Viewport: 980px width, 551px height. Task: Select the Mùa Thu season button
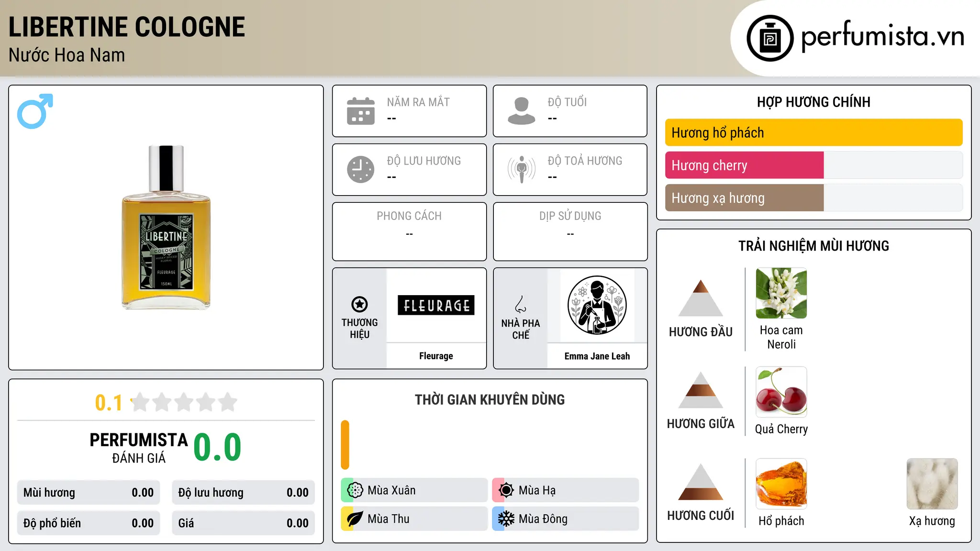point(414,519)
